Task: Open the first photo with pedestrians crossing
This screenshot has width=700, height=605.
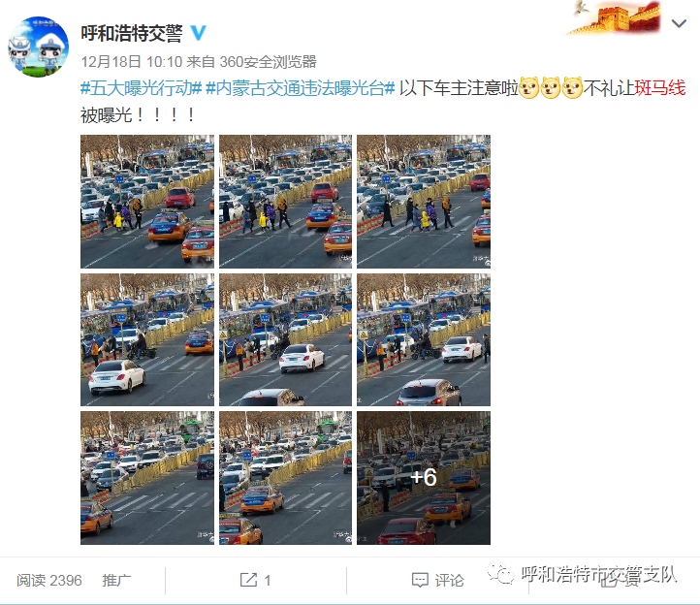Action: pyautogui.click(x=146, y=202)
